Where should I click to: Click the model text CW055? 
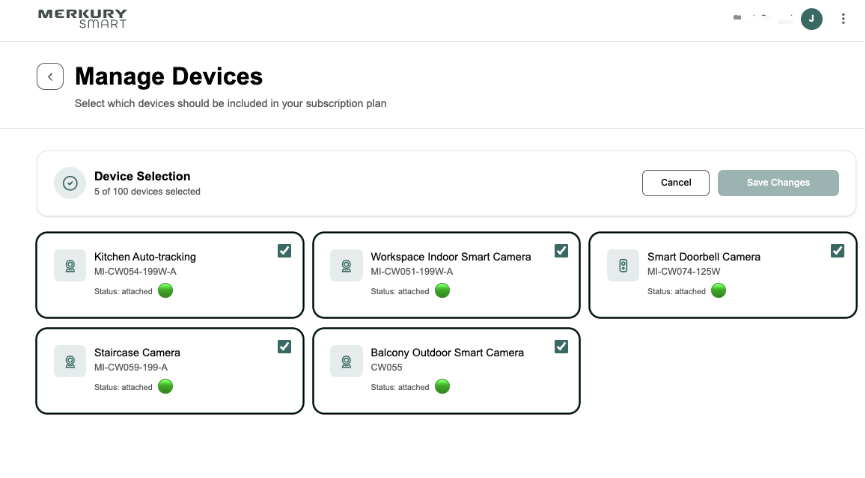coord(386,368)
